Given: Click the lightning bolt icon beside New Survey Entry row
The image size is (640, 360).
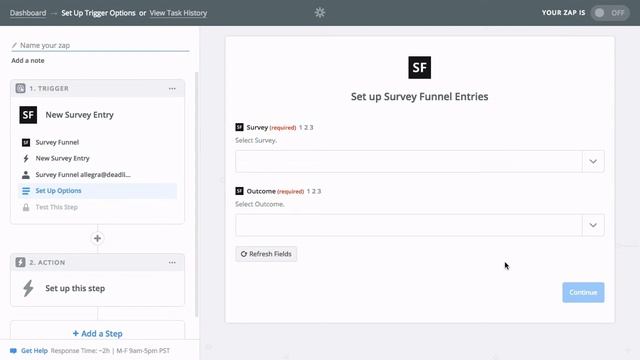Looking at the screenshot, I should click(x=26, y=158).
